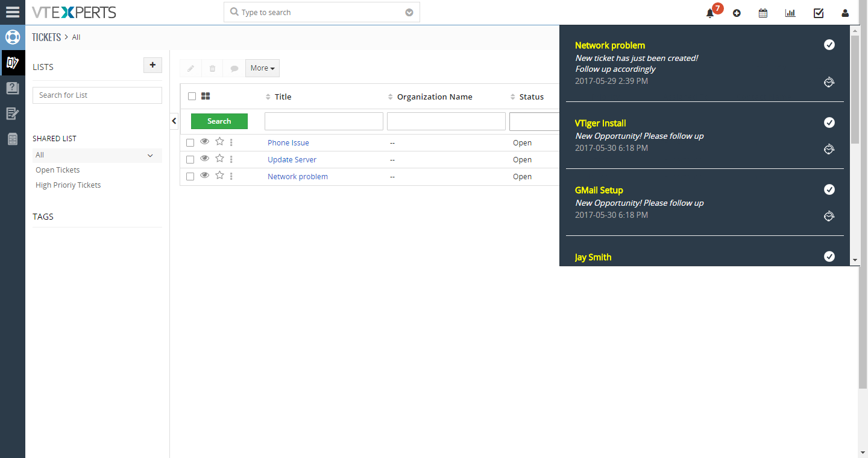Image resolution: width=868 pixels, height=458 pixels.
Task: Click the green Search button
Action: point(219,121)
